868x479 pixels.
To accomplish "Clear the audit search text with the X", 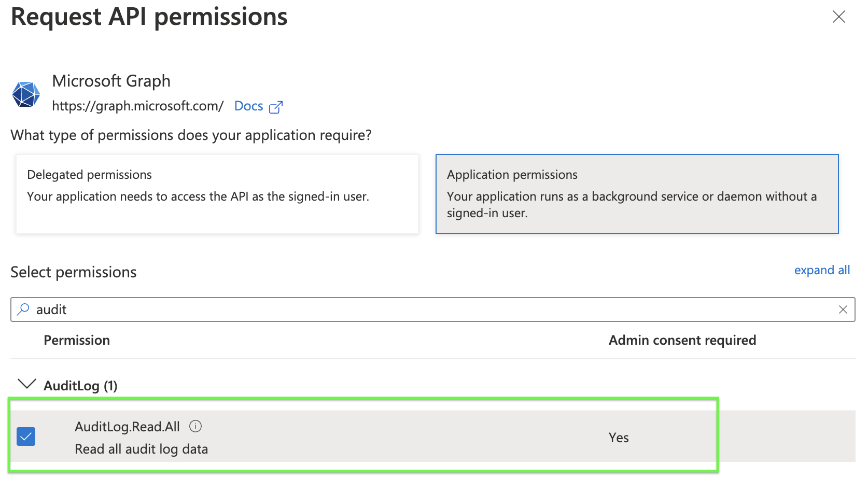I will point(843,309).
